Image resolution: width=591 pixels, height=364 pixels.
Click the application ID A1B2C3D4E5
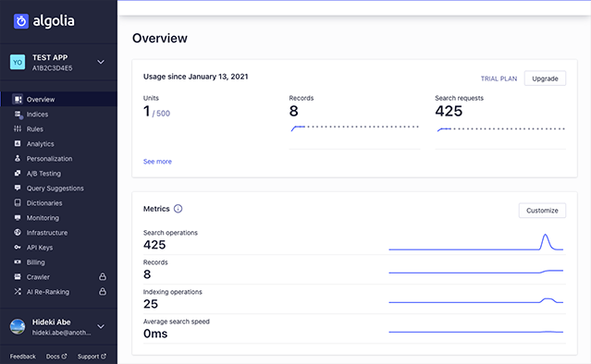tap(52, 68)
